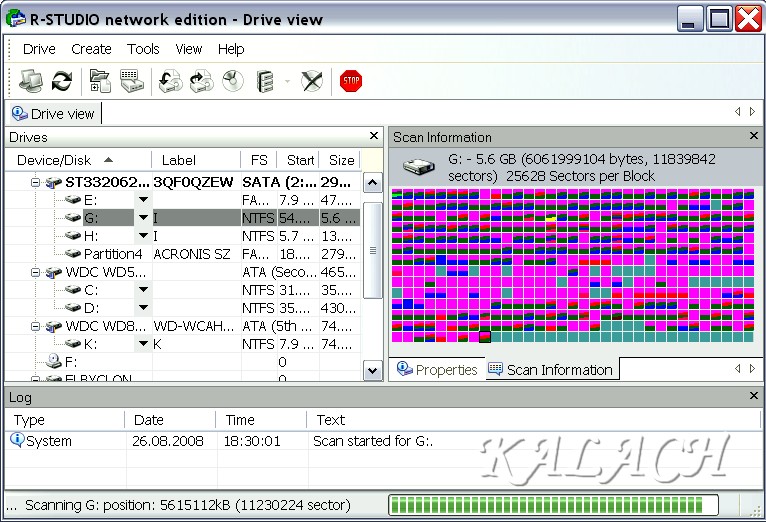Viewport: 766px width, 522px height.
Task: Open the Help menu
Action: coord(231,49)
